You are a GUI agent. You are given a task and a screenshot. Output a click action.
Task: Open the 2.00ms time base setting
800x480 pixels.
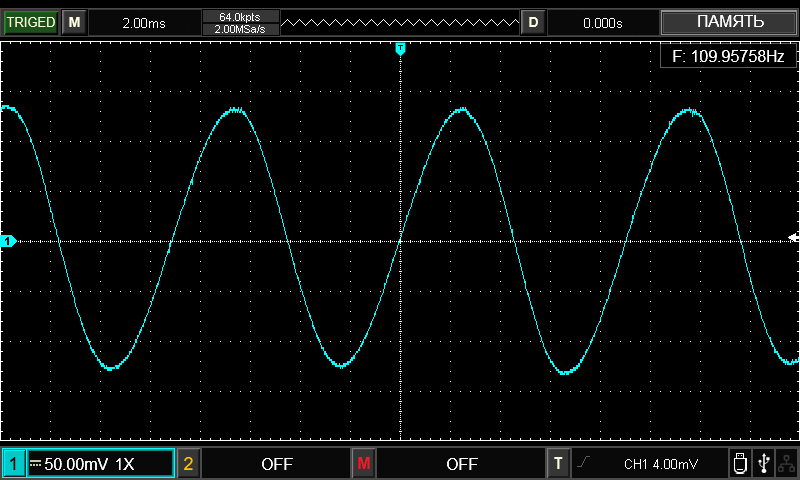[x=144, y=22]
